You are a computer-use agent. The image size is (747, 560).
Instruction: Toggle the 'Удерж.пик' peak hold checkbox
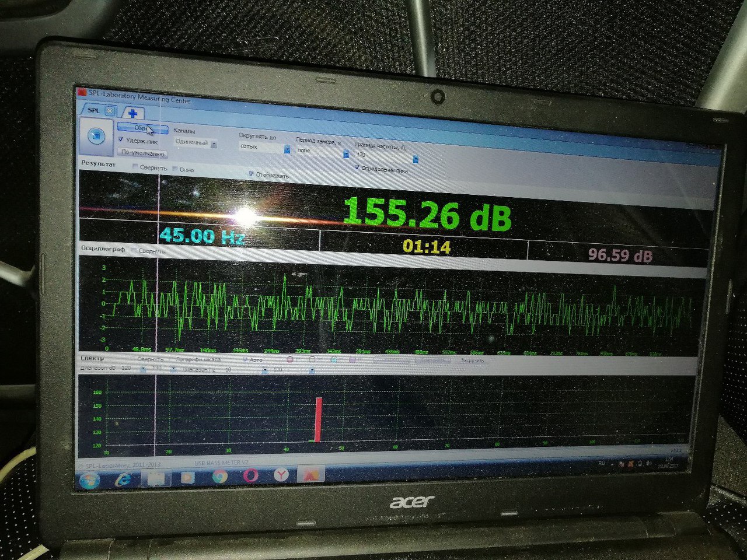point(121,140)
